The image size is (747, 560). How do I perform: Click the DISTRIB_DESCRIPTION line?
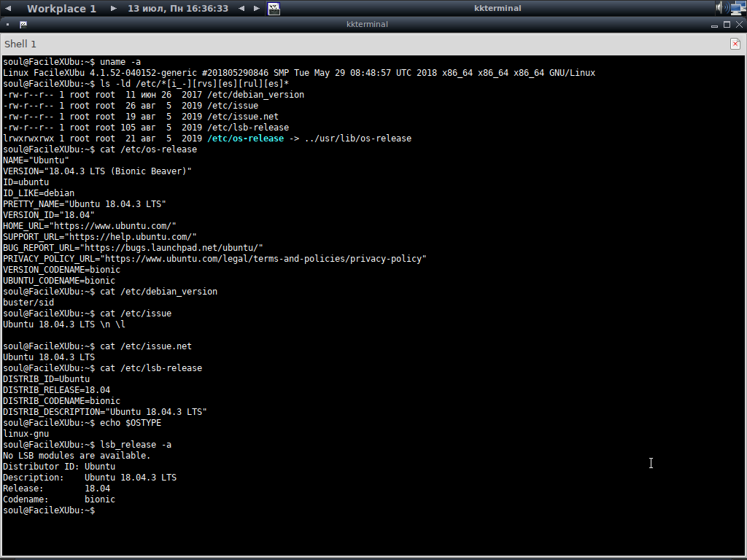(105, 413)
